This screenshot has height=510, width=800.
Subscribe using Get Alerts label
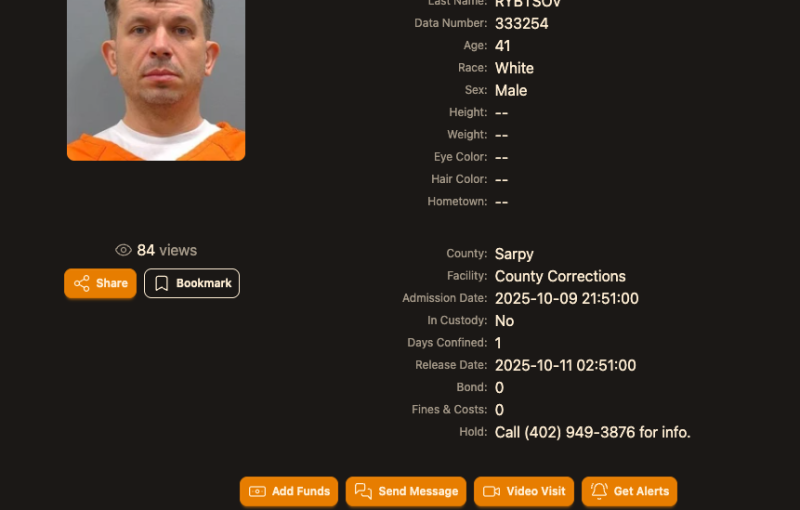pos(641,491)
